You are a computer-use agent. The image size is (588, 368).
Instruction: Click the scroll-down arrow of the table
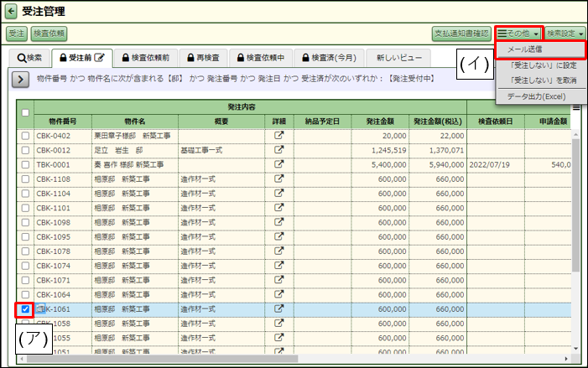(x=576, y=349)
